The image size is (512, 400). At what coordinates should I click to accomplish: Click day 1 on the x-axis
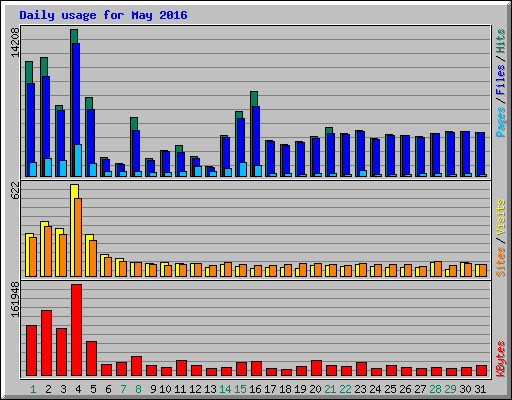pos(33,389)
